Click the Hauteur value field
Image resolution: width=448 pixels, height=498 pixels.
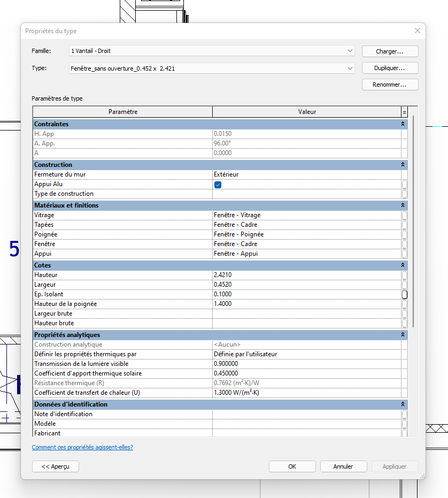[306, 275]
